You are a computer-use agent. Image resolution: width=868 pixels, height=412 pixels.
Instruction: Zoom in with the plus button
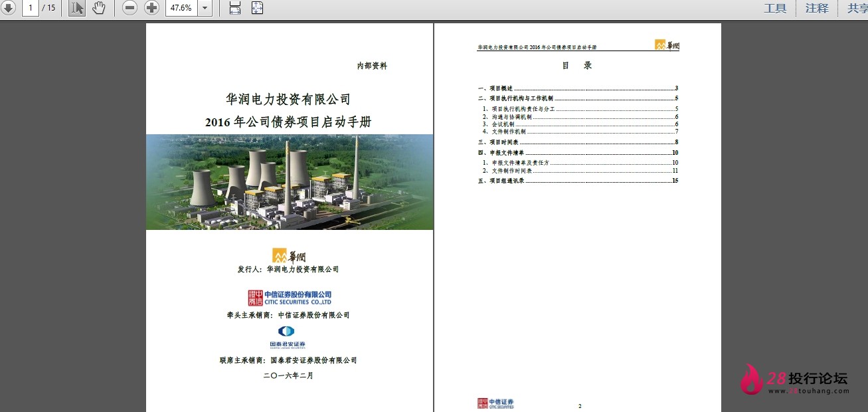pyautogui.click(x=151, y=8)
